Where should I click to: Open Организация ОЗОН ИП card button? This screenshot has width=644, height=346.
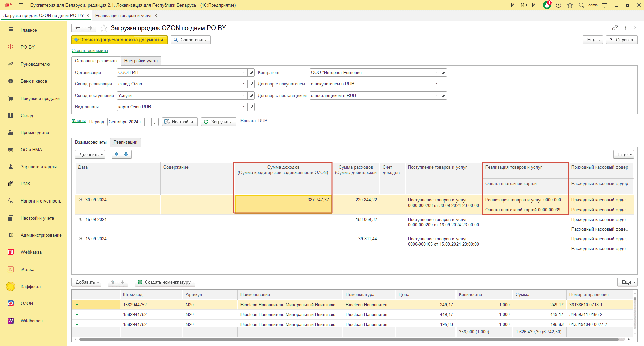click(x=251, y=73)
